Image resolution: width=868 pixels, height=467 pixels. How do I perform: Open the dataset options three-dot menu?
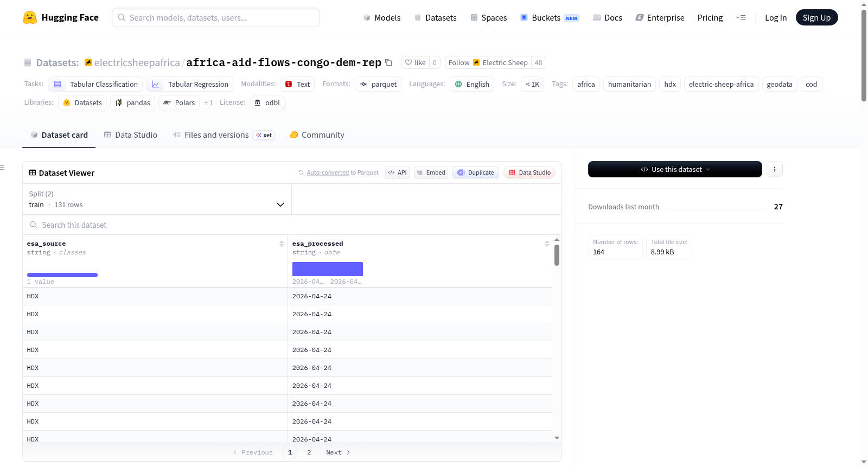(x=775, y=169)
